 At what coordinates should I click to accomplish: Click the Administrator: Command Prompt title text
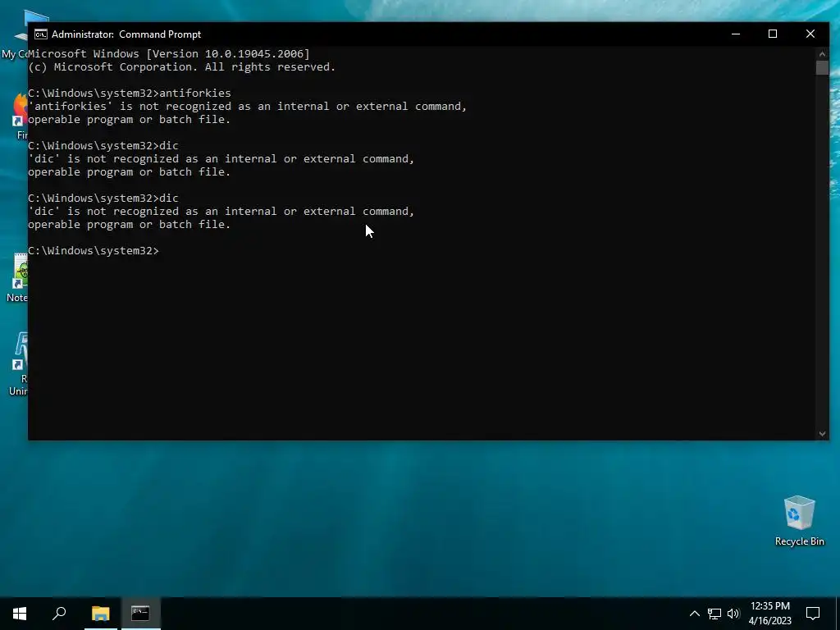pos(126,34)
